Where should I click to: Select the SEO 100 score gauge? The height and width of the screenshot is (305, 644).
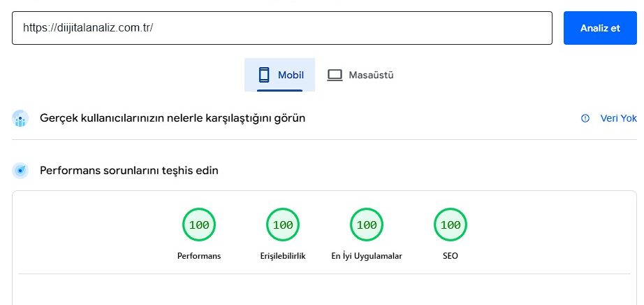451,225
